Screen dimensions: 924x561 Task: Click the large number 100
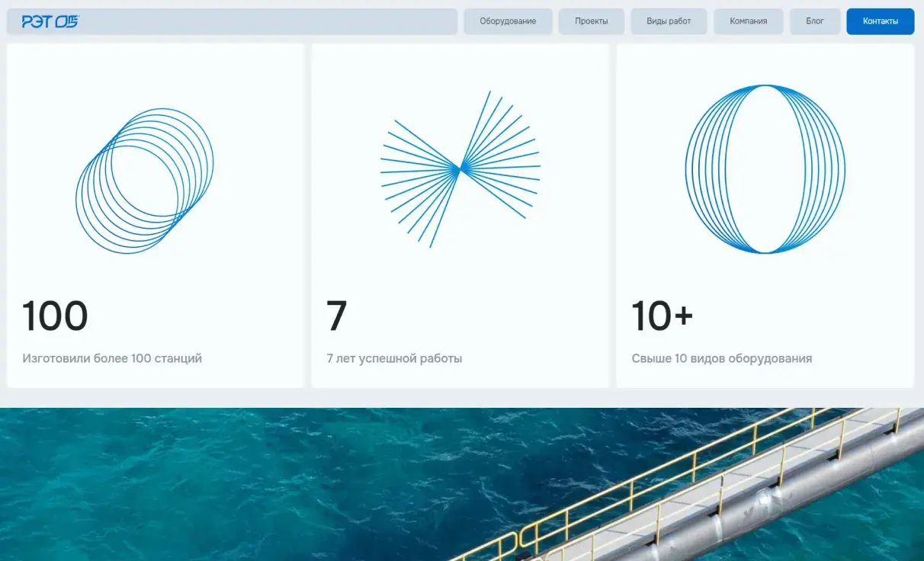tap(55, 316)
